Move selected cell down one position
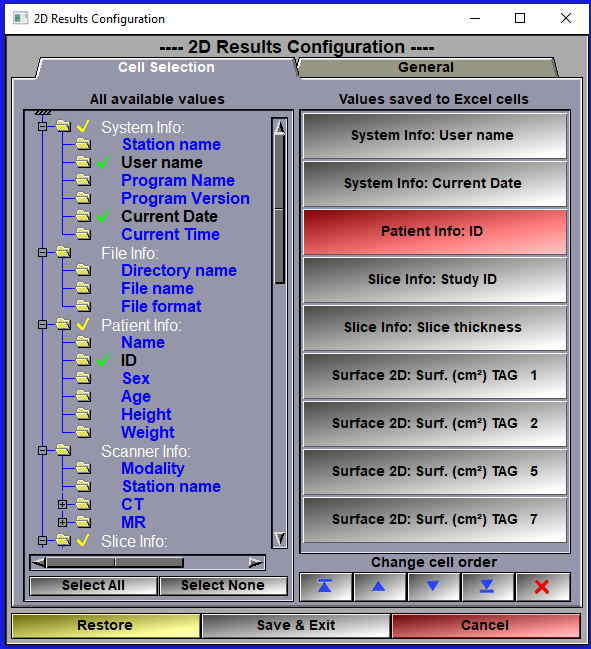591x649 pixels. point(433,587)
